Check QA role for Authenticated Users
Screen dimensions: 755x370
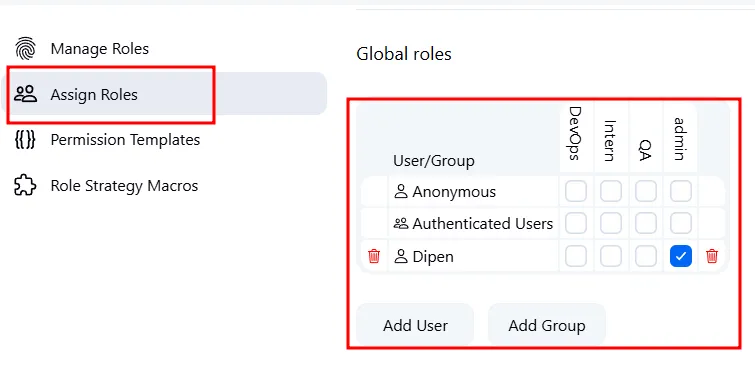(646, 224)
